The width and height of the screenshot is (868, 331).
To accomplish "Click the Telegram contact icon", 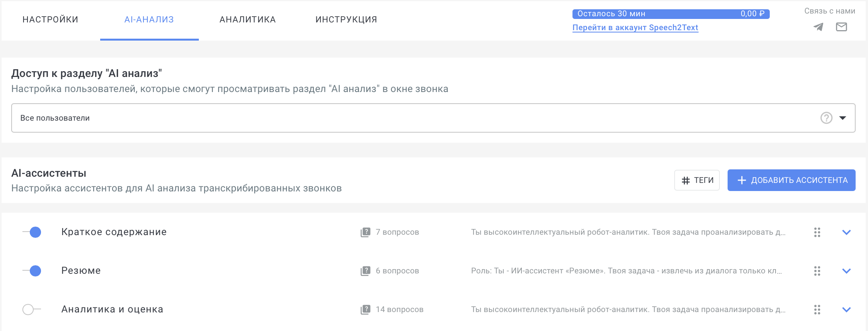I will tap(818, 27).
